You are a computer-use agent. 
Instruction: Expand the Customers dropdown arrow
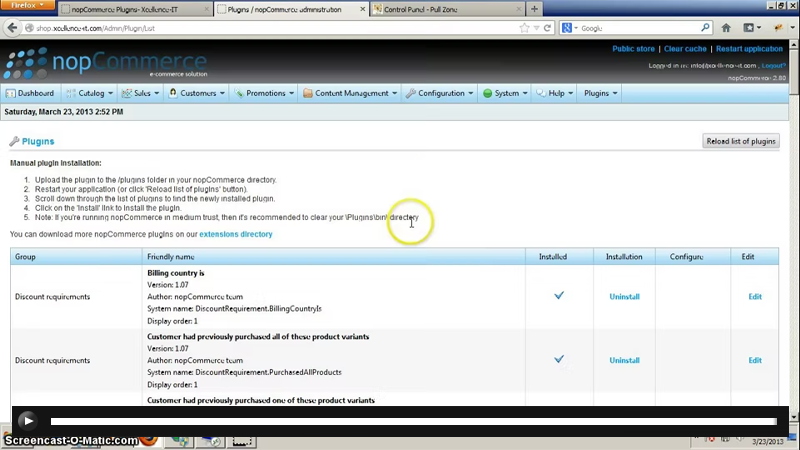click(222, 93)
